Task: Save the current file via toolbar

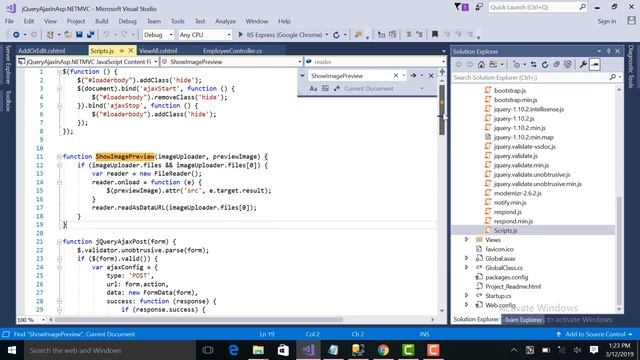Action: tap(79, 35)
